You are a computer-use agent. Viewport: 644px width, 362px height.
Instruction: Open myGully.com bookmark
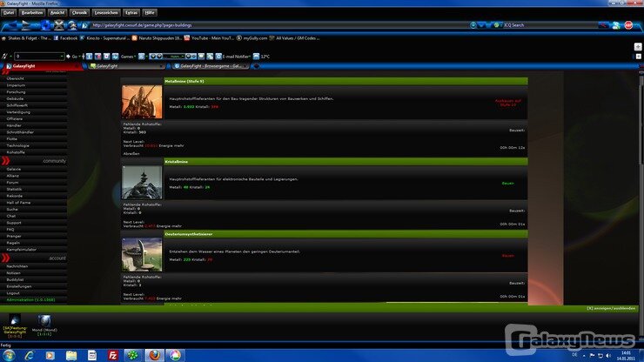[252, 38]
